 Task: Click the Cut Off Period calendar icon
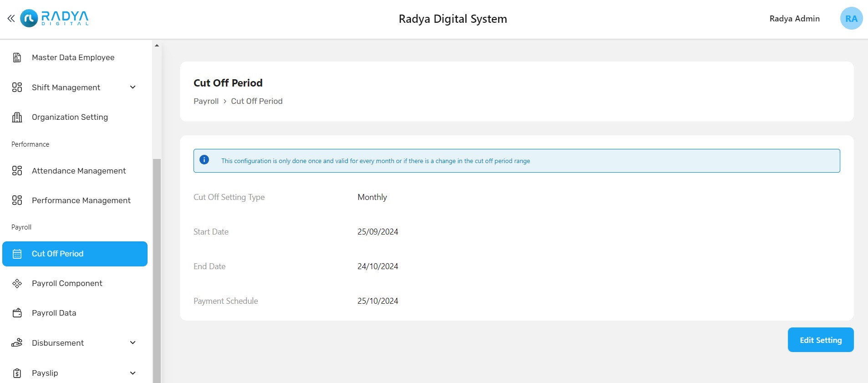pyautogui.click(x=17, y=254)
